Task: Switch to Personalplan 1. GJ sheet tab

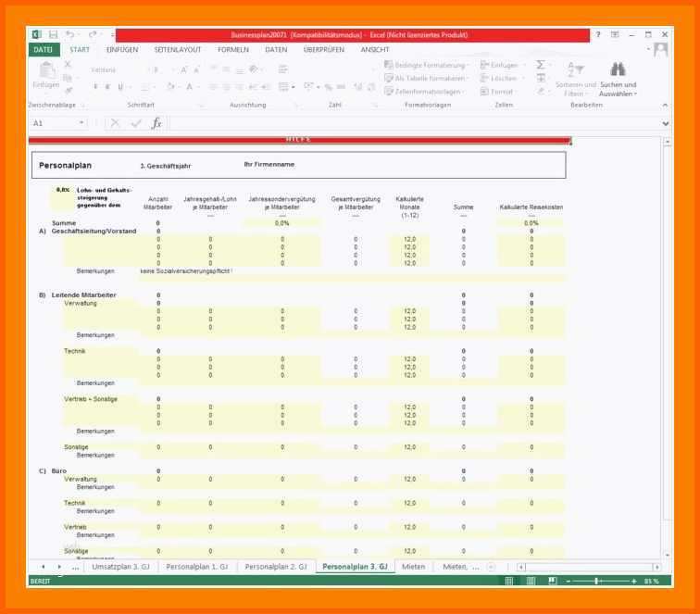Action: (197, 566)
